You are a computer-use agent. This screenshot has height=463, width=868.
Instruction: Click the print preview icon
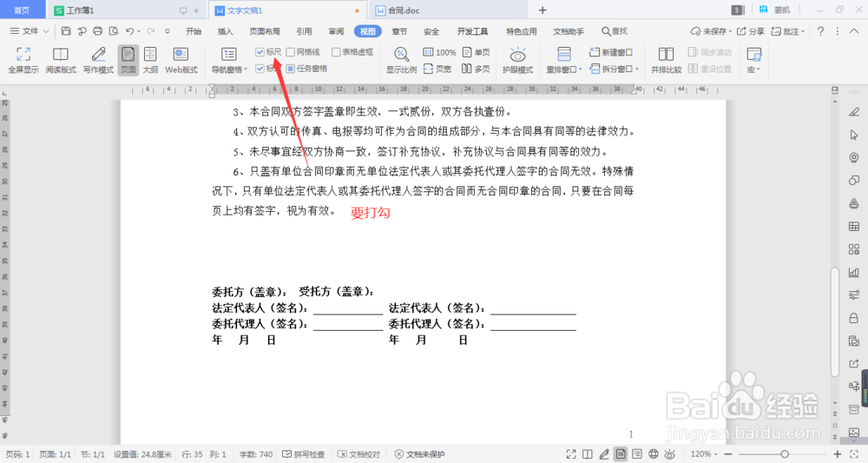(x=114, y=31)
